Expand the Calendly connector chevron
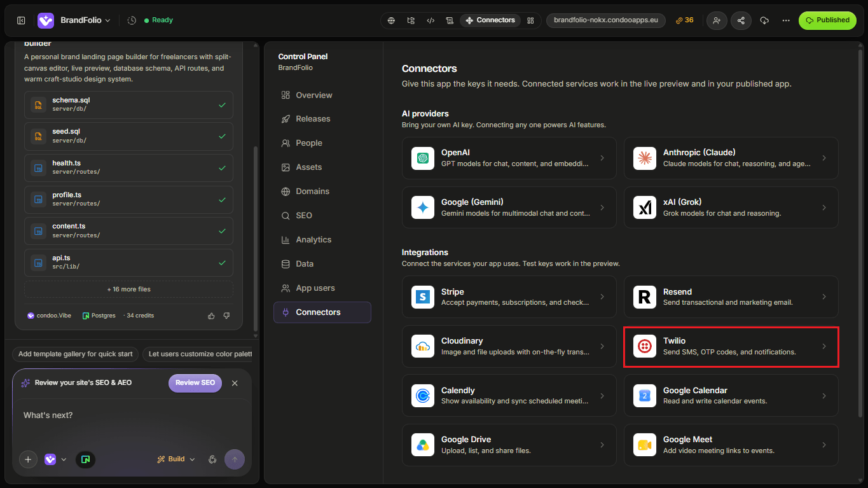 pos(602,396)
